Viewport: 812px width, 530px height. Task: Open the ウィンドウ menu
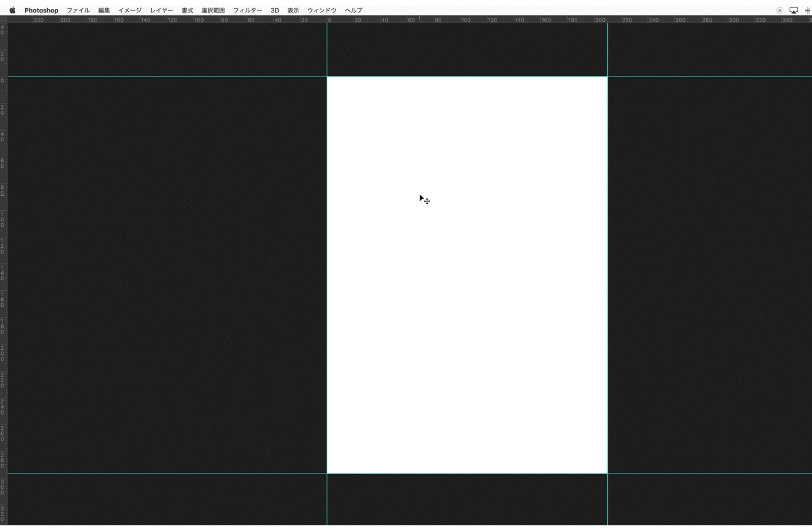[322, 10]
